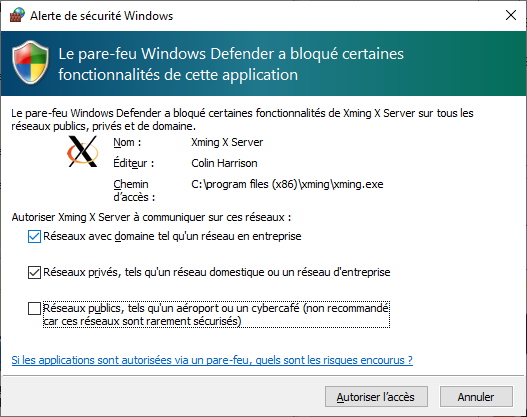Image resolution: width=527 pixels, height=417 pixels.
Task: Click the firewall icon in the title bar
Action: click(17, 15)
